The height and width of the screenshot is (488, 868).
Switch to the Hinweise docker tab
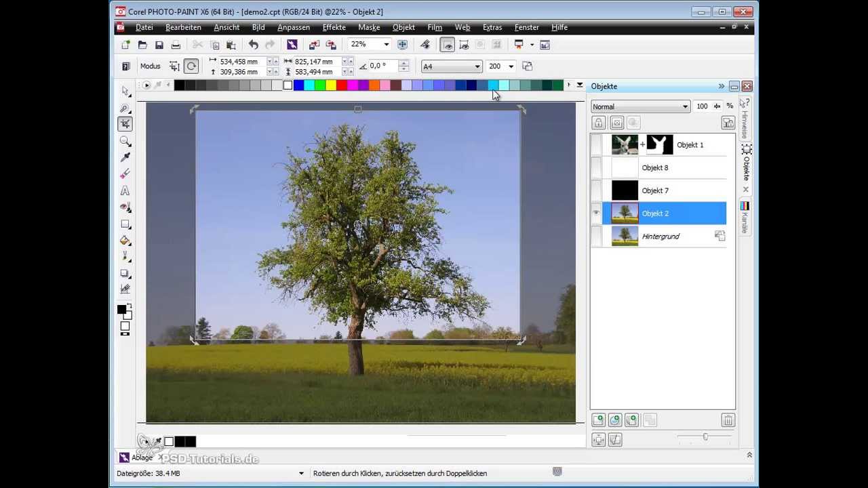[x=745, y=119]
